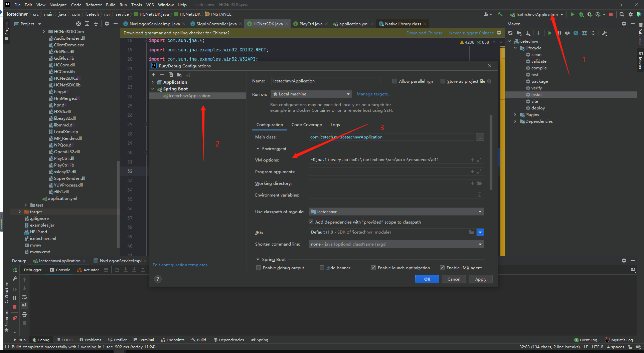The image size is (644, 353).
Task: Add a new run configuration with plus icon
Action: click(153, 75)
